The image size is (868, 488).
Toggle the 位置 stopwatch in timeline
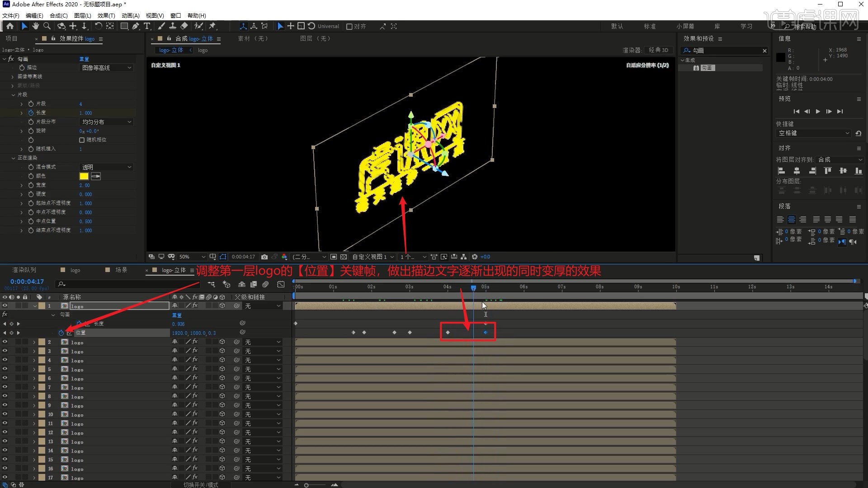point(61,333)
